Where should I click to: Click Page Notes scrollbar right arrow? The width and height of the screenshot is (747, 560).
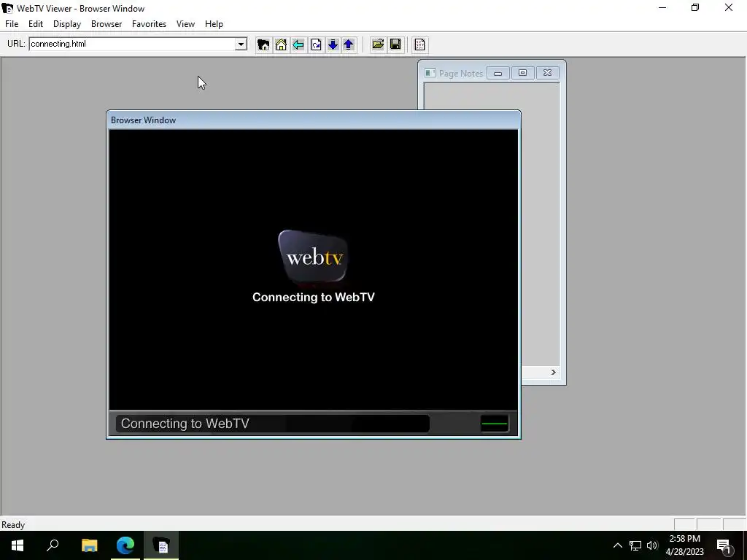[x=554, y=372]
